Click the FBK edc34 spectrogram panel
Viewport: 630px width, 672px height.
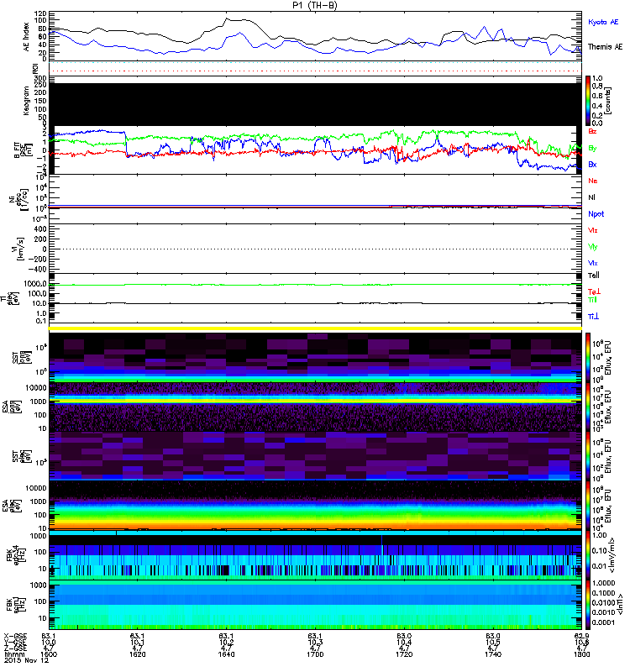pyautogui.click(x=315, y=555)
